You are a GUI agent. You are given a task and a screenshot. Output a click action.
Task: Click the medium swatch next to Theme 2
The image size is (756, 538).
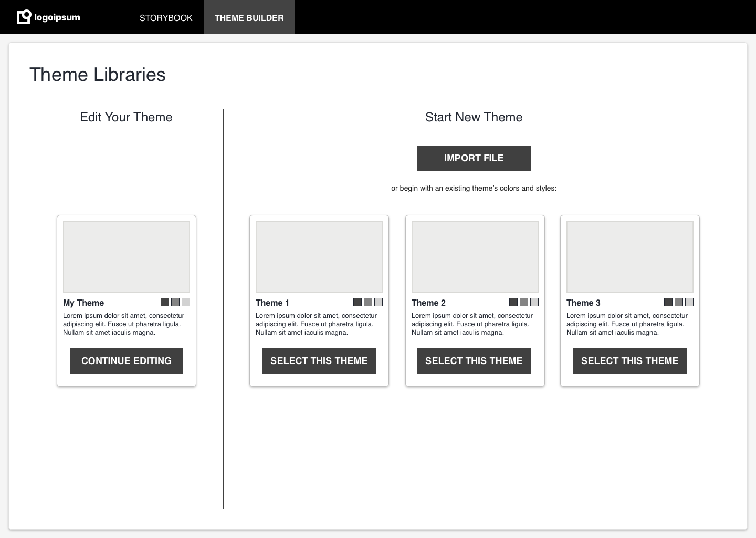click(523, 302)
